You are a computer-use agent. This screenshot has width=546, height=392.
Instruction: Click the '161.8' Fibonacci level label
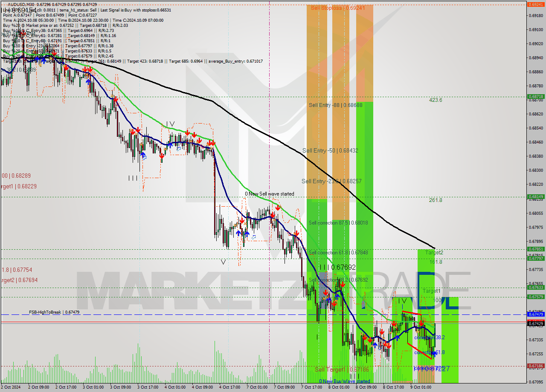[x=436, y=262]
